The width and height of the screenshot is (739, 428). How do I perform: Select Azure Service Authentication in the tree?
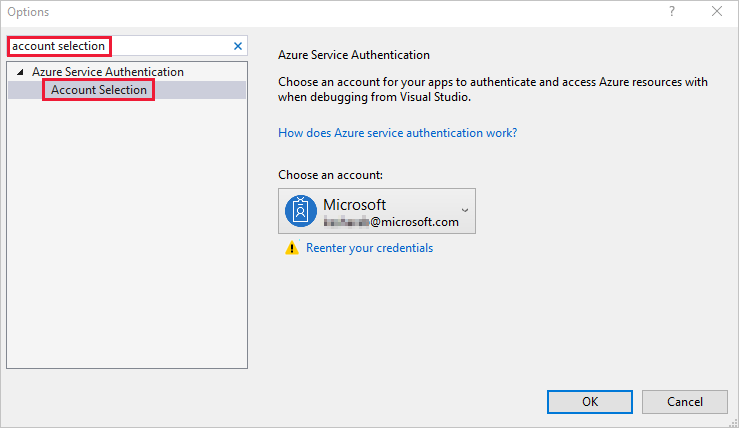coord(108,72)
